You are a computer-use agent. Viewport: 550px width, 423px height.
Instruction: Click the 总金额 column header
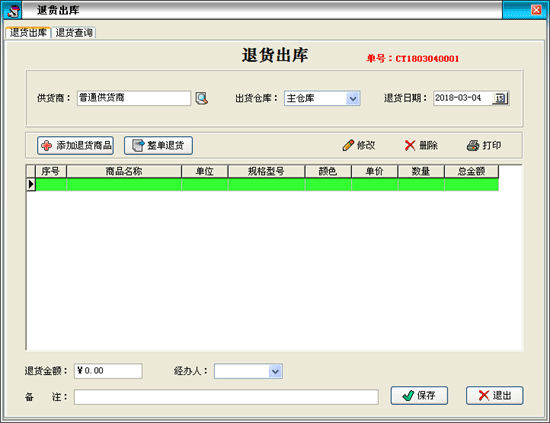coord(471,171)
